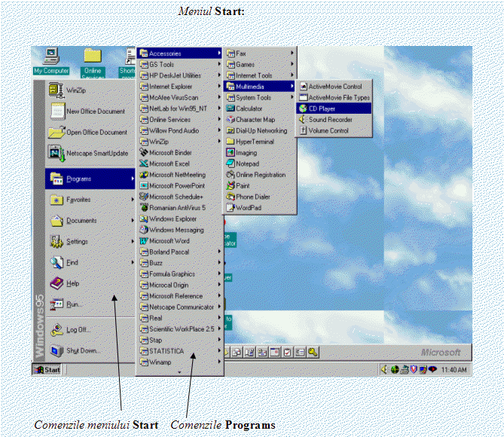Select ActiveMovie File Types
504x437 pixels.
pyautogui.click(x=334, y=97)
